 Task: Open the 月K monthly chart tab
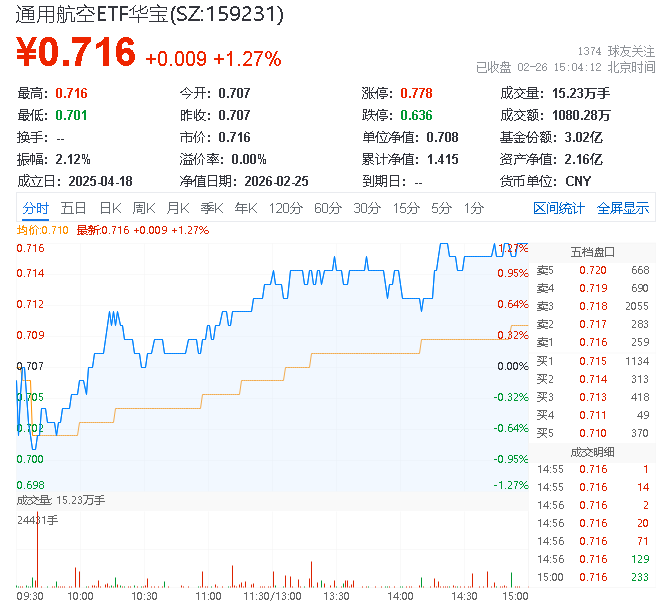[178, 208]
